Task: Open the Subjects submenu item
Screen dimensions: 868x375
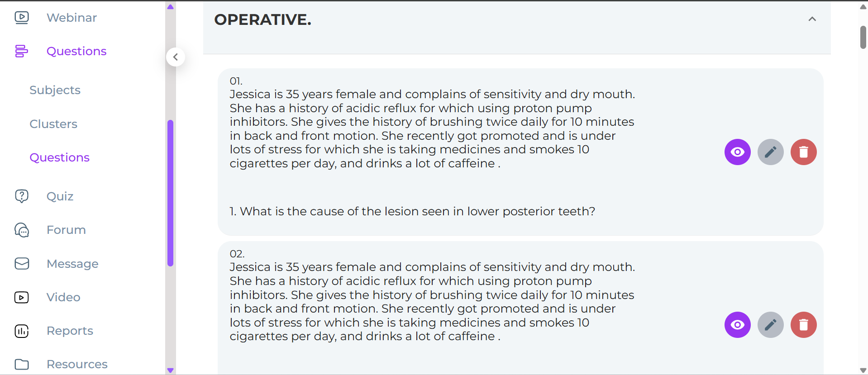Action: click(55, 90)
